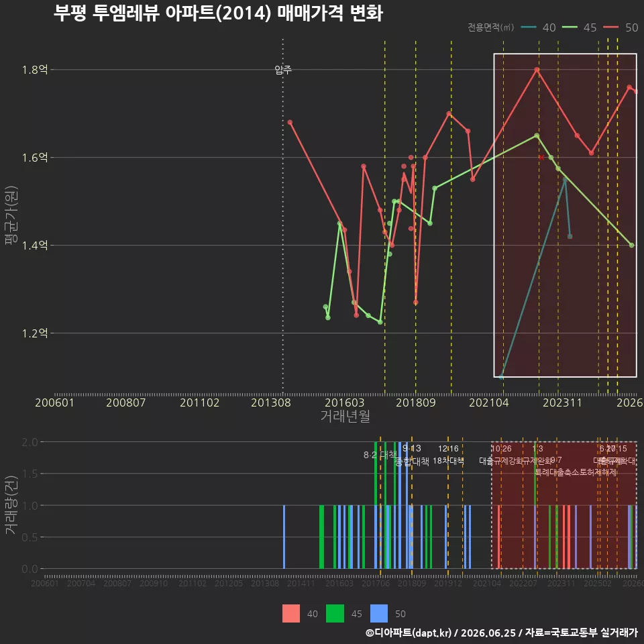Click the 201706 tick on volume chart
The width and height of the screenshot is (644, 644).
pos(376,583)
